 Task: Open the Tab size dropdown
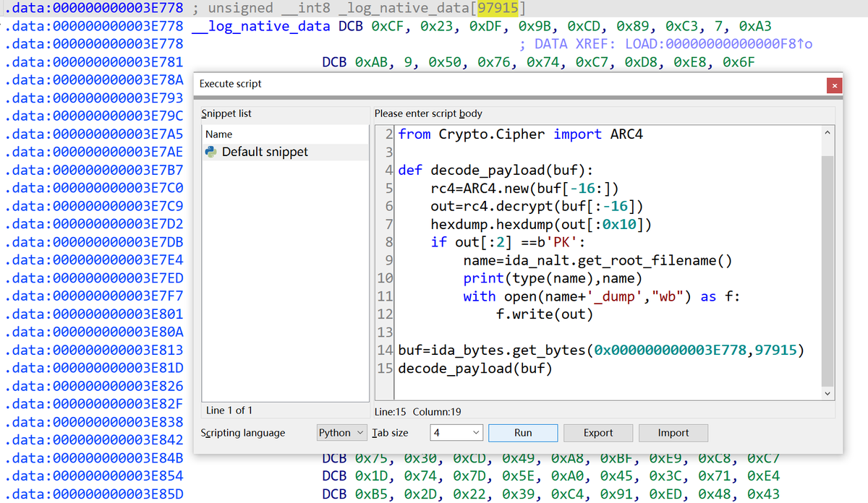tap(456, 433)
